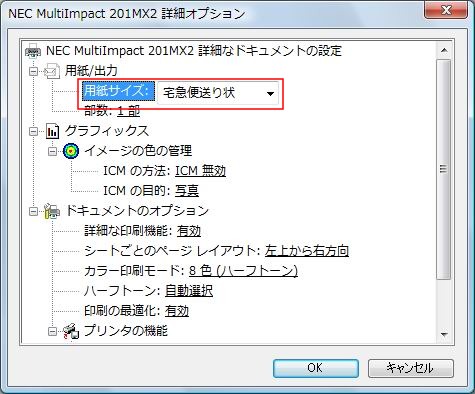The image size is (475, 394).
Task: Click the printer icon at the tree root
Action: pyautogui.click(x=33, y=51)
